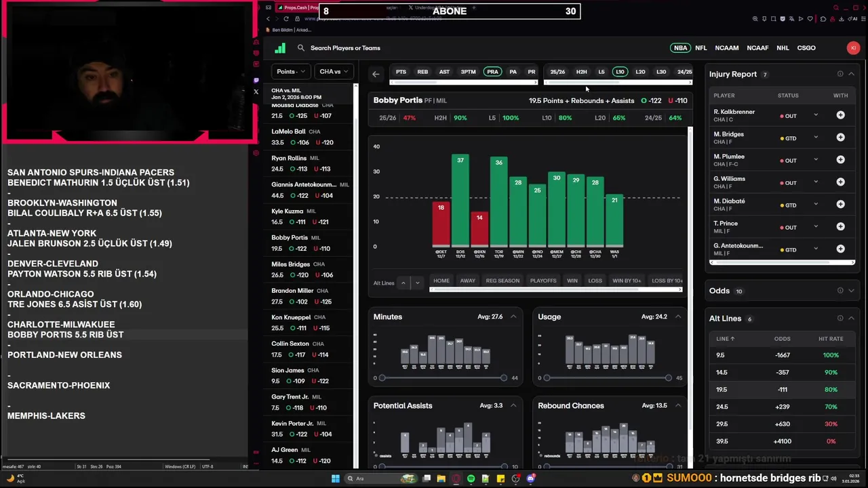Switch to the NCAAF league tab
The image size is (868, 488).
pos(757,48)
